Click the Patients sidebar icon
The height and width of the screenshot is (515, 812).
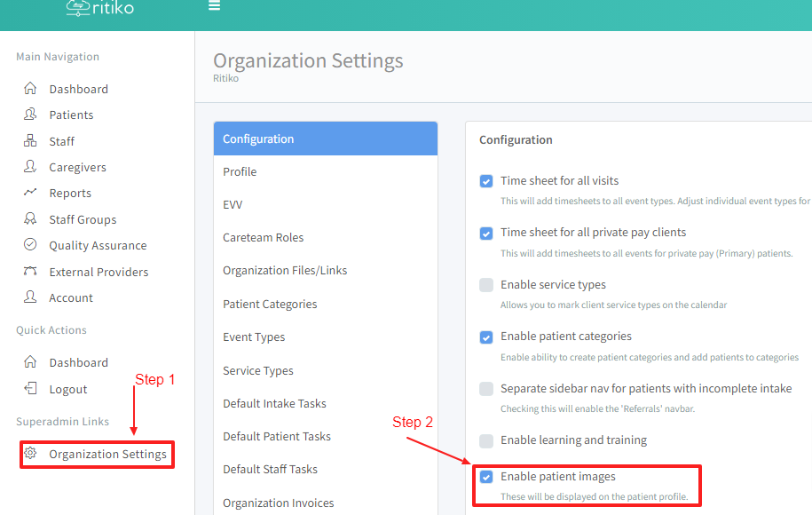(x=30, y=115)
